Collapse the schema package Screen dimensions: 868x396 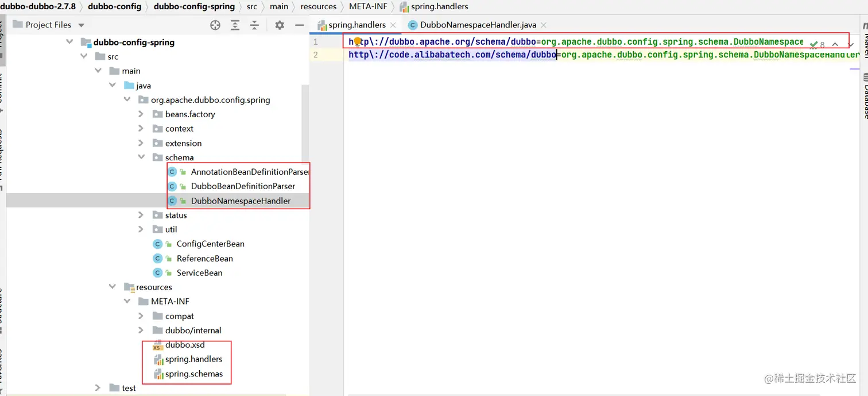(141, 157)
